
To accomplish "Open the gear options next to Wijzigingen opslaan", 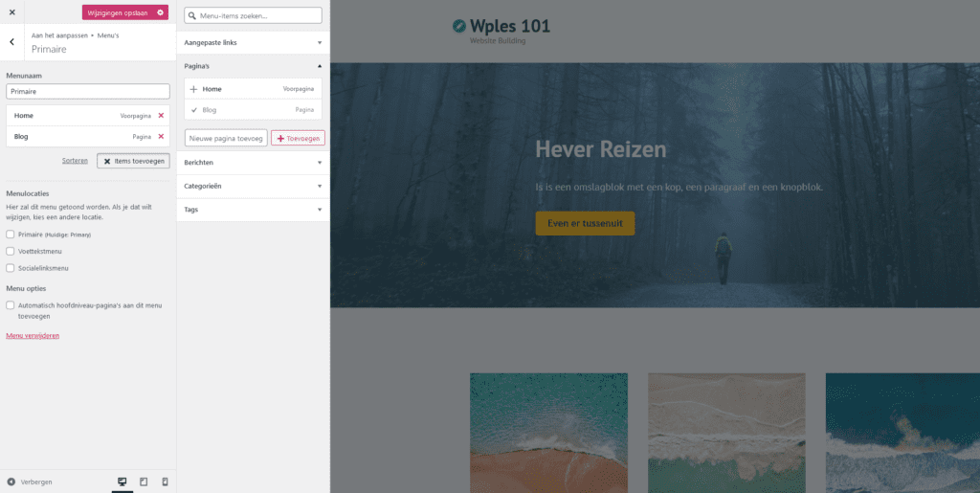I will 161,12.
